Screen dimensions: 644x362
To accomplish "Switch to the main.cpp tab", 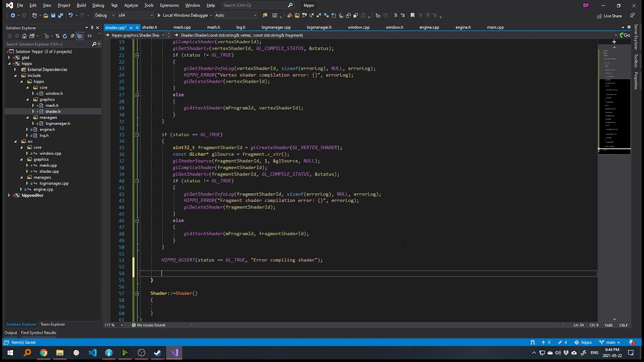I will pyautogui.click(x=495, y=27).
